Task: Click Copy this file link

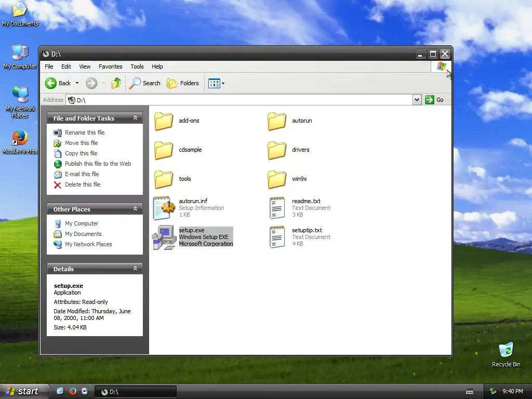Action: pos(81,153)
